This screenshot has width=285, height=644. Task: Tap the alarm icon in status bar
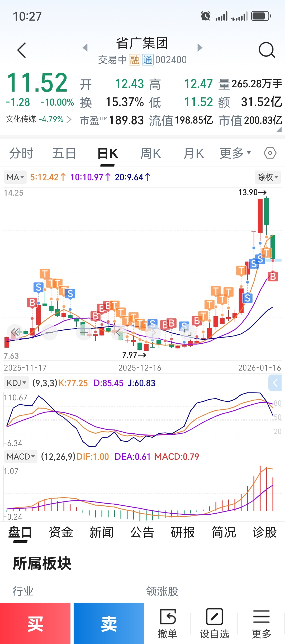click(x=206, y=16)
